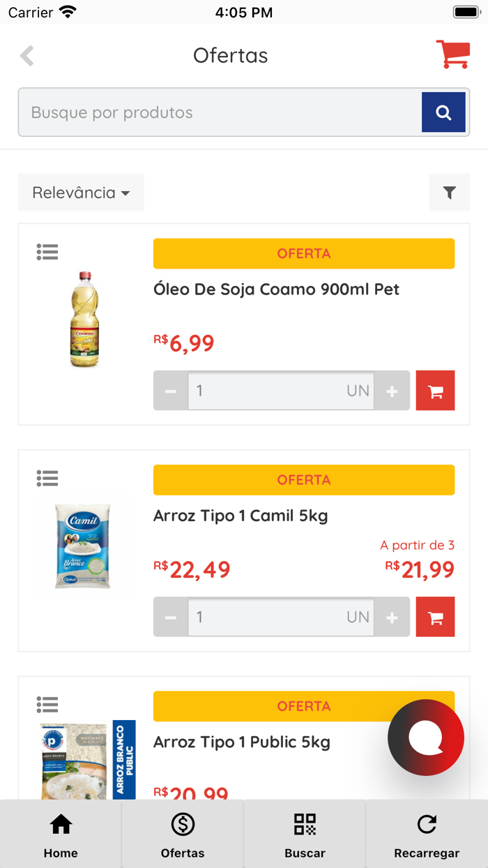
Task: Tap the back arrow at top left
Action: pyautogui.click(x=26, y=55)
